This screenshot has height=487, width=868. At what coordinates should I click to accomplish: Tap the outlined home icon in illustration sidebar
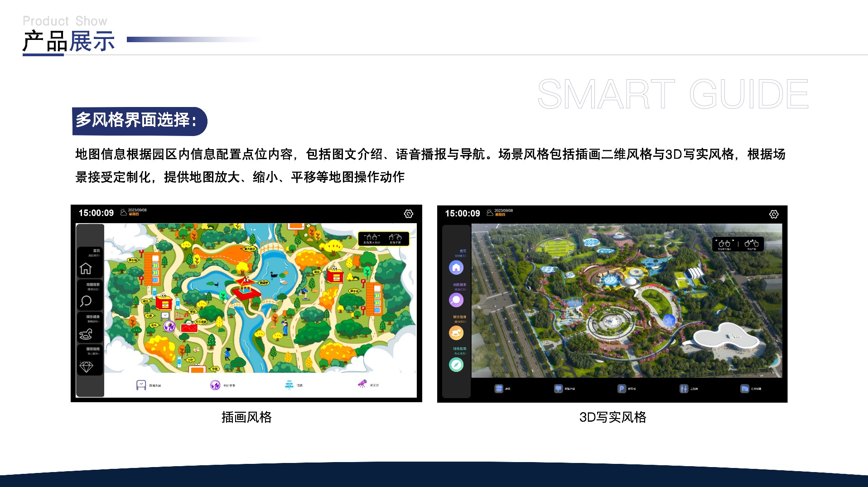(86, 268)
